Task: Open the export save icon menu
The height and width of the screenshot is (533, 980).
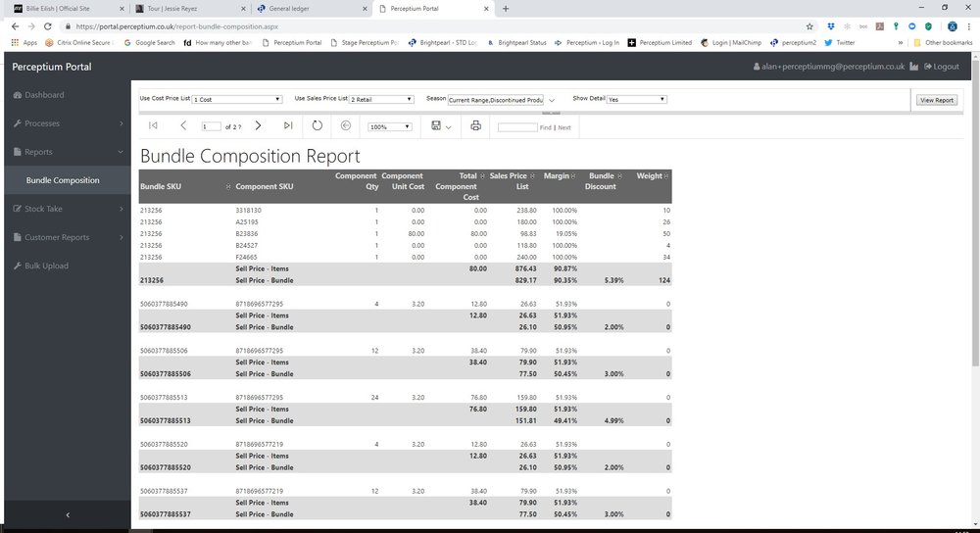Action: click(441, 126)
